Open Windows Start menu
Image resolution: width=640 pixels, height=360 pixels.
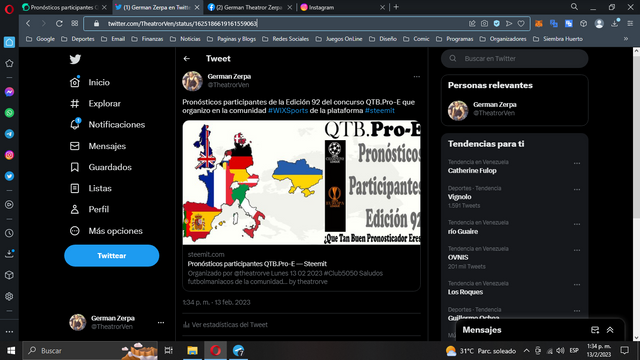(x=11, y=351)
